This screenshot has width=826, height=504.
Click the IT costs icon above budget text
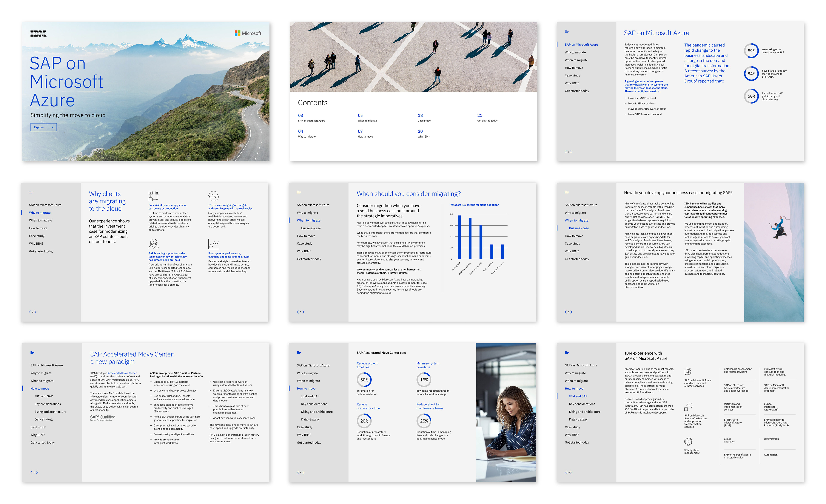pyautogui.click(x=214, y=196)
